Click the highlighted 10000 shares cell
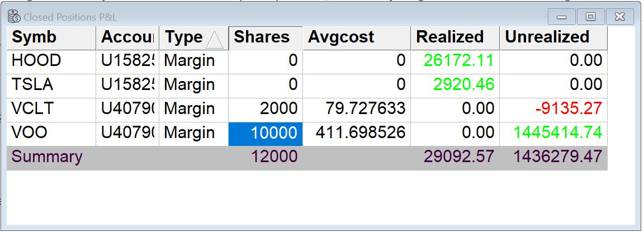The height and width of the screenshot is (232, 644). tap(266, 133)
